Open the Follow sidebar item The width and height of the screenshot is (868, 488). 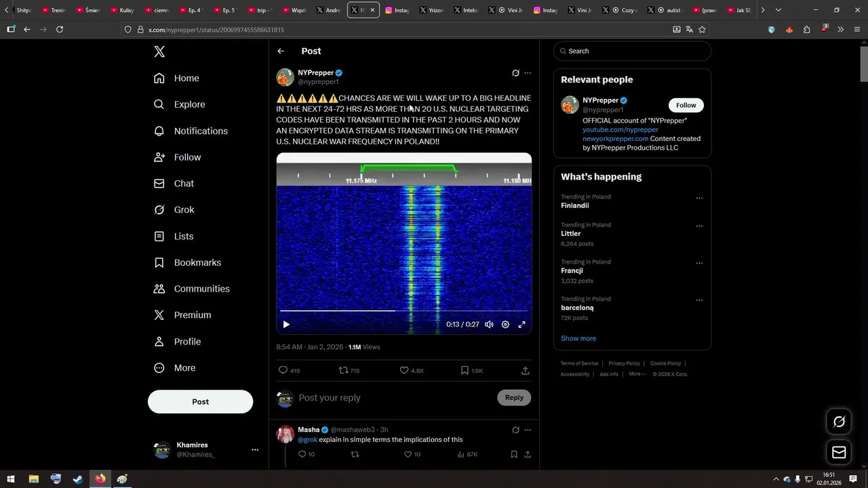[177, 157]
